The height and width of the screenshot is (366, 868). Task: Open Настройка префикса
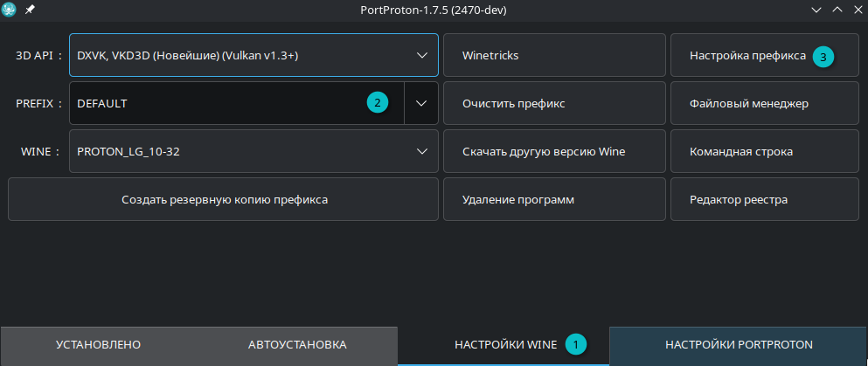coord(747,56)
